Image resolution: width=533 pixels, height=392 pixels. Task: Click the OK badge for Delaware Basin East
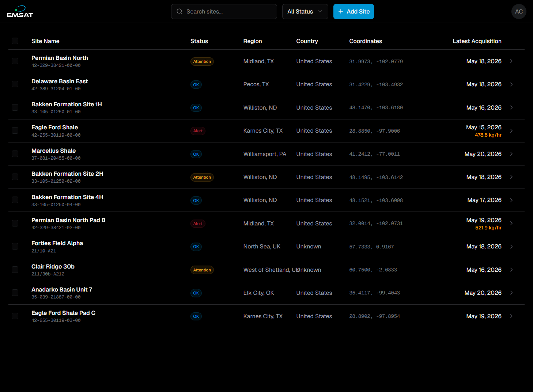196,85
